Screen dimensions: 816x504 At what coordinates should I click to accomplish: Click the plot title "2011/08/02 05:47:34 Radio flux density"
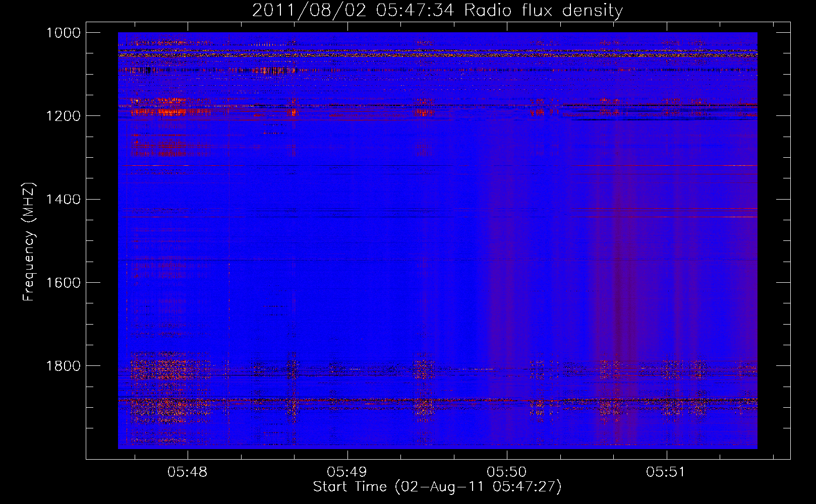pos(437,11)
